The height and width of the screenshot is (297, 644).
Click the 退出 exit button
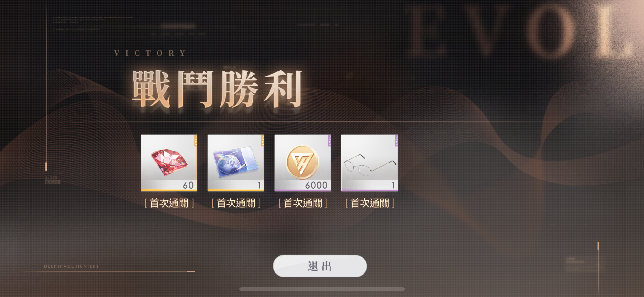tap(320, 266)
